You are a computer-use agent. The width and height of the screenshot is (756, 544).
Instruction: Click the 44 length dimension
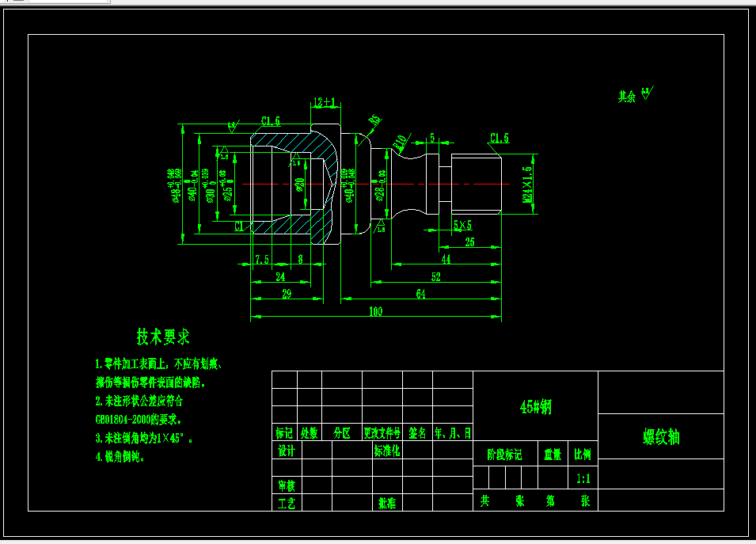click(446, 260)
